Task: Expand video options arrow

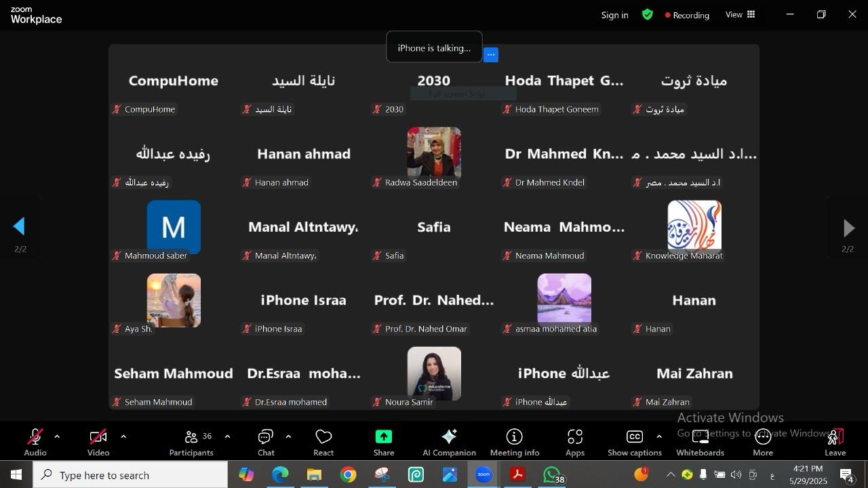Action: click(123, 437)
